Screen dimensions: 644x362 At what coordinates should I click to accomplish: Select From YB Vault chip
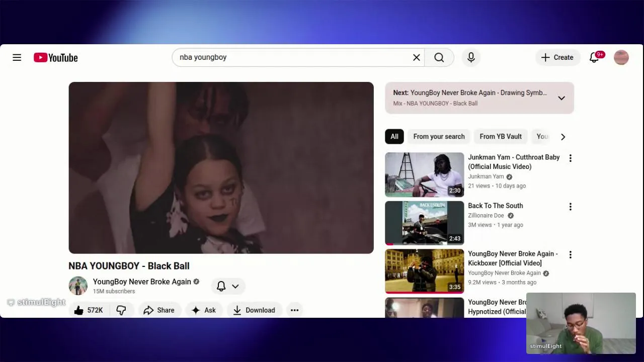pos(501,137)
